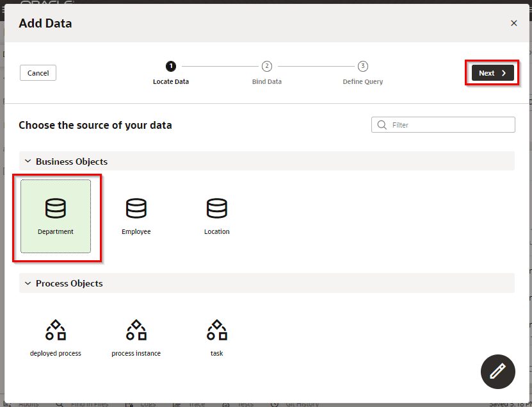Choose the process instance object icon
The height and width of the screenshot is (407, 532).
point(136,331)
